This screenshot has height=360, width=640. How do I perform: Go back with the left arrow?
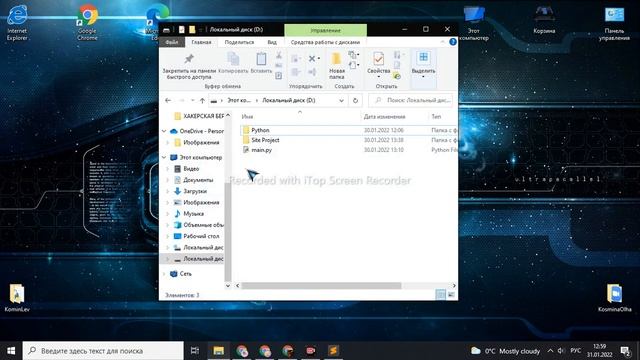(168, 100)
